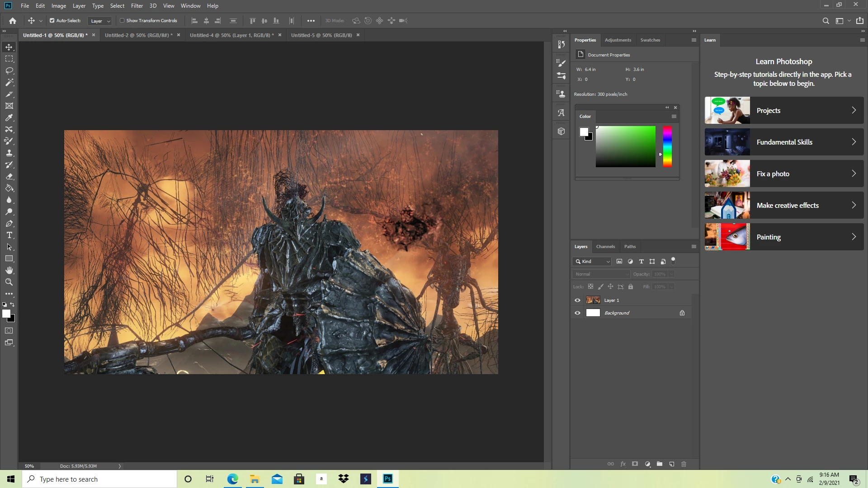Enable Show Transform Controls checkbox
This screenshot has height=488, width=868.
(122, 20)
